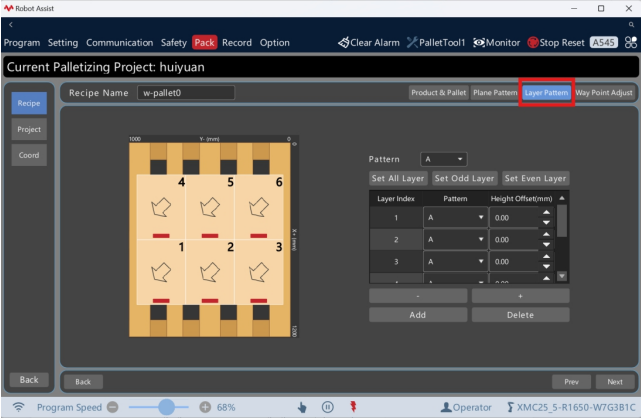Click Set All Layer
Screen dimensions: 641x418
(x=398, y=178)
